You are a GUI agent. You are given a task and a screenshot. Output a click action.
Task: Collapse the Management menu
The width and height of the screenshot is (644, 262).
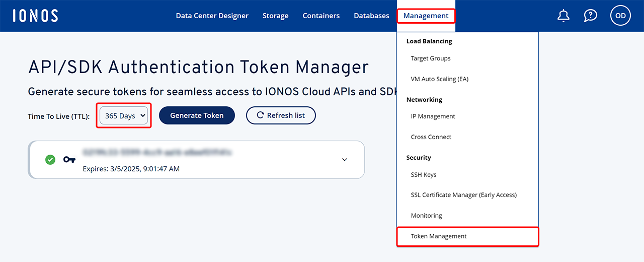coord(426,16)
